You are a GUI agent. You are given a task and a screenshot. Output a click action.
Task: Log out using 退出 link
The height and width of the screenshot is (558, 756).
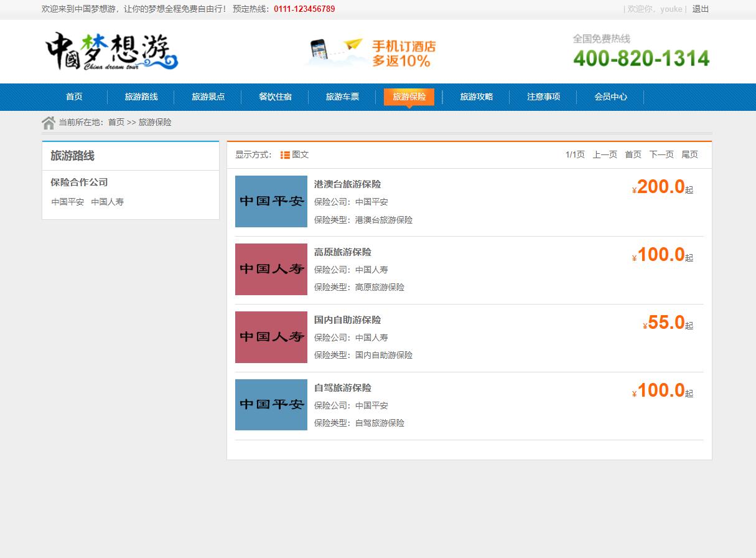coord(700,9)
